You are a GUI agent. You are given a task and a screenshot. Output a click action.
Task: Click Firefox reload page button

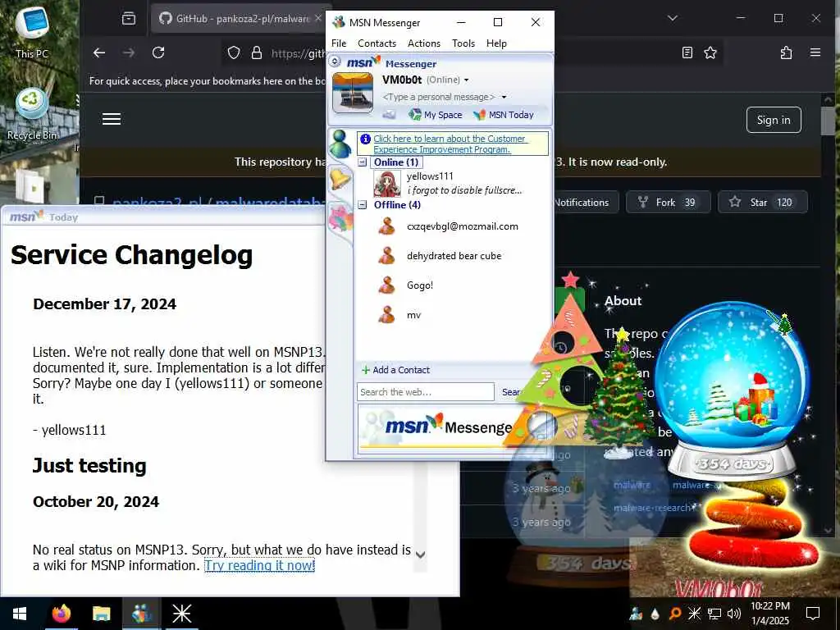coord(158,52)
